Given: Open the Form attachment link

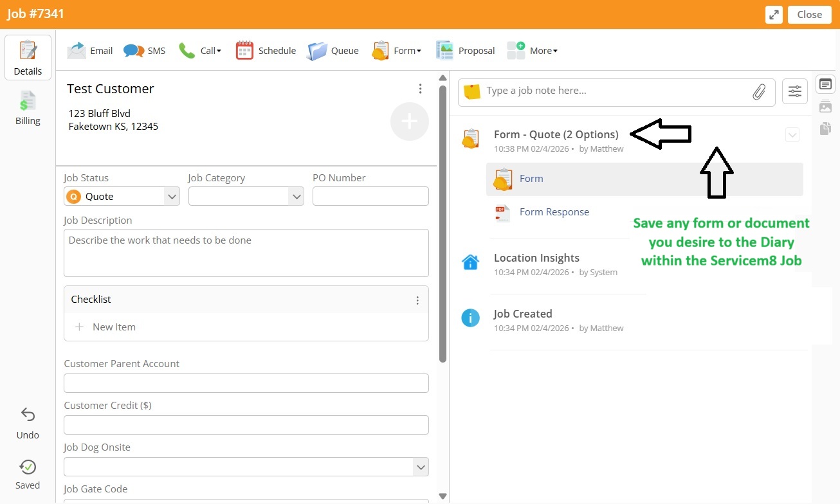Looking at the screenshot, I should [x=531, y=179].
